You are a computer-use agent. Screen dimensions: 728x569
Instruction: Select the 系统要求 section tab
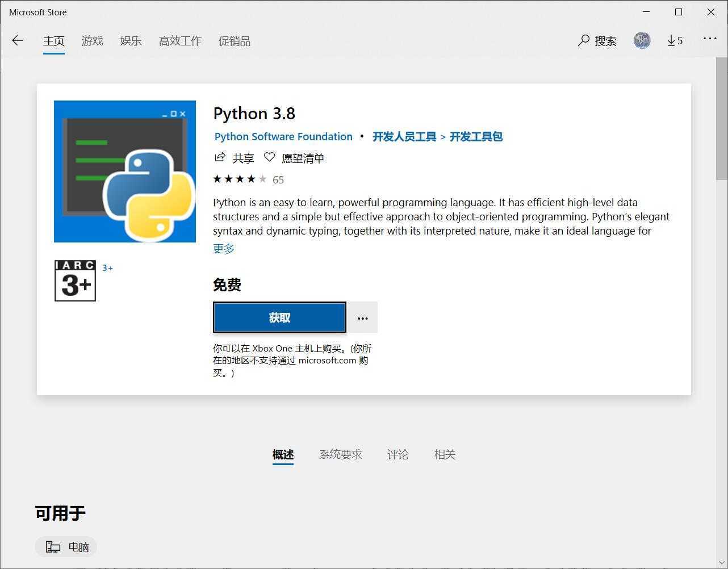pyautogui.click(x=341, y=454)
